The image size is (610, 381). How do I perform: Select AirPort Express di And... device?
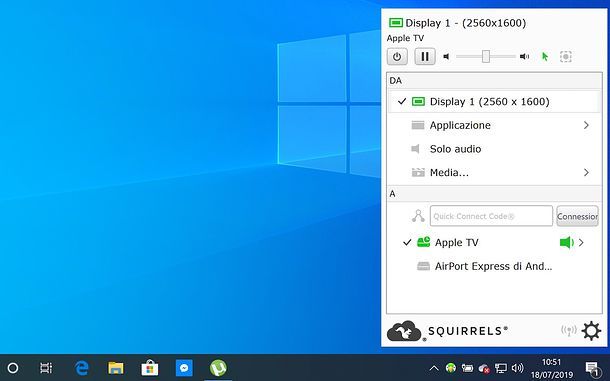tap(494, 266)
